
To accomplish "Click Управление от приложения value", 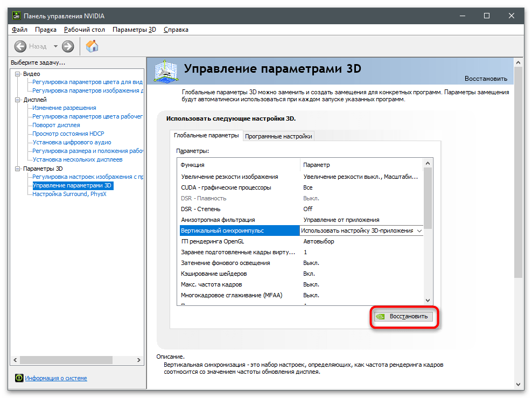I will [x=341, y=220].
